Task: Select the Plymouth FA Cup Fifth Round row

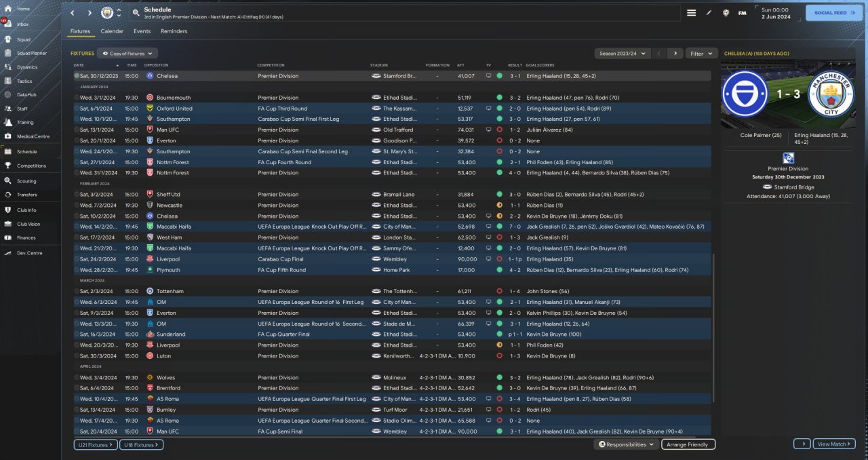Action: [x=392, y=269]
